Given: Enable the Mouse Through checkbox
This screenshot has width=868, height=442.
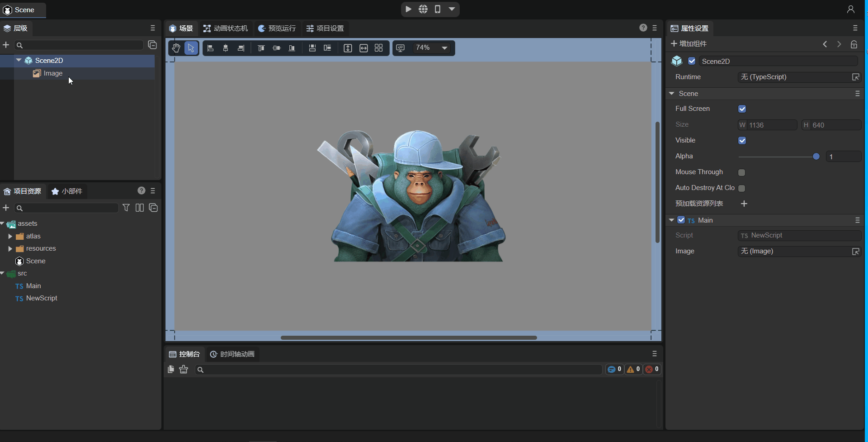Looking at the screenshot, I should [x=741, y=172].
